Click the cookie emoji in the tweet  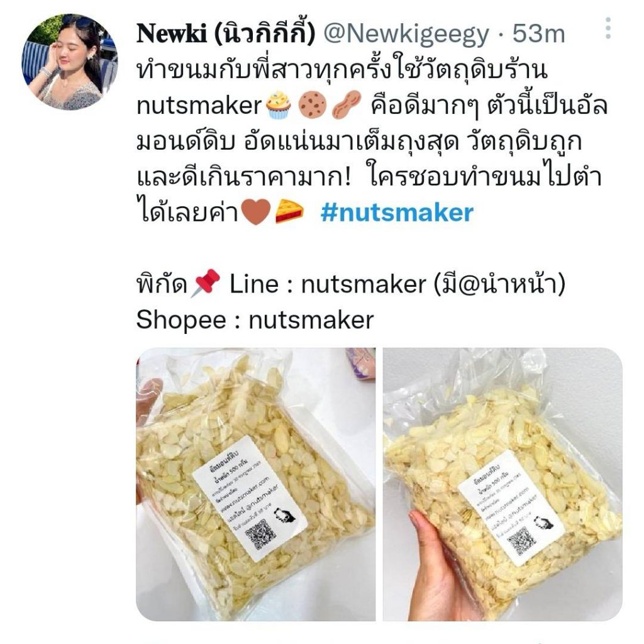coord(312,105)
